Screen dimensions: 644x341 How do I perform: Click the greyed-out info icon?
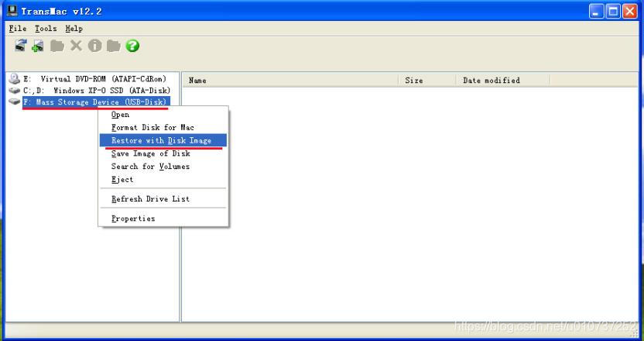click(95, 46)
